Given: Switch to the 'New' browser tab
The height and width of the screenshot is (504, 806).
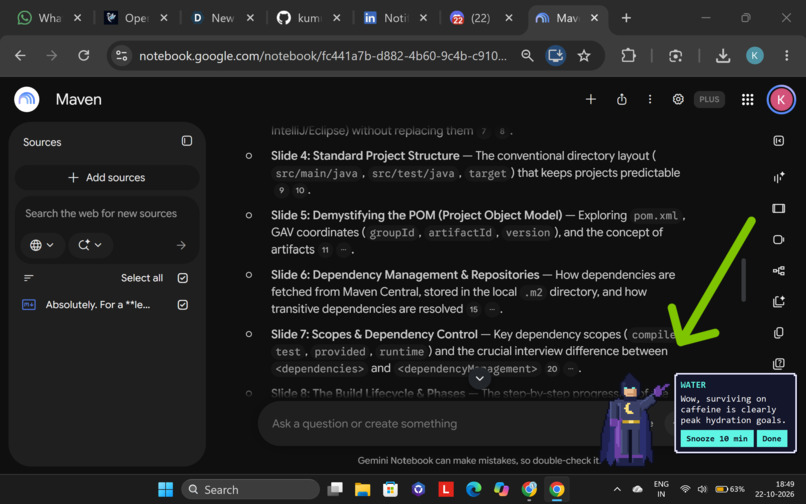Looking at the screenshot, I should (x=222, y=18).
